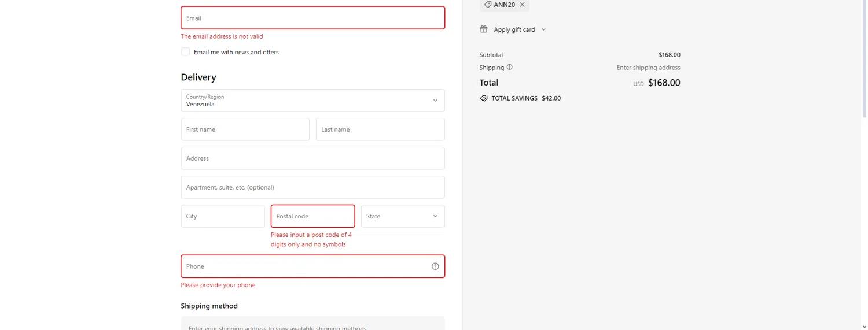Click the Shipping info question mark icon
Viewport: 868px width, 330px height.
coord(509,67)
